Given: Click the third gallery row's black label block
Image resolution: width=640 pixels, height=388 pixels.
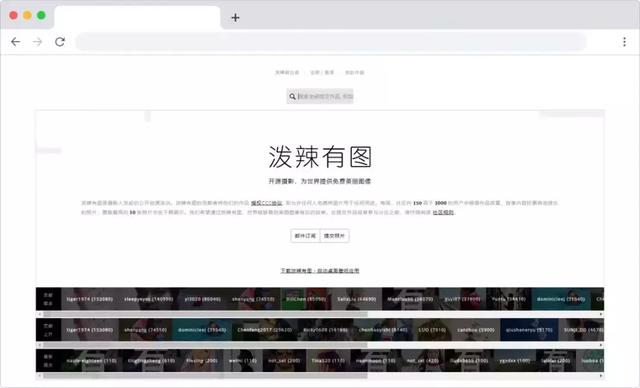Looking at the screenshot, I should coord(48,361).
